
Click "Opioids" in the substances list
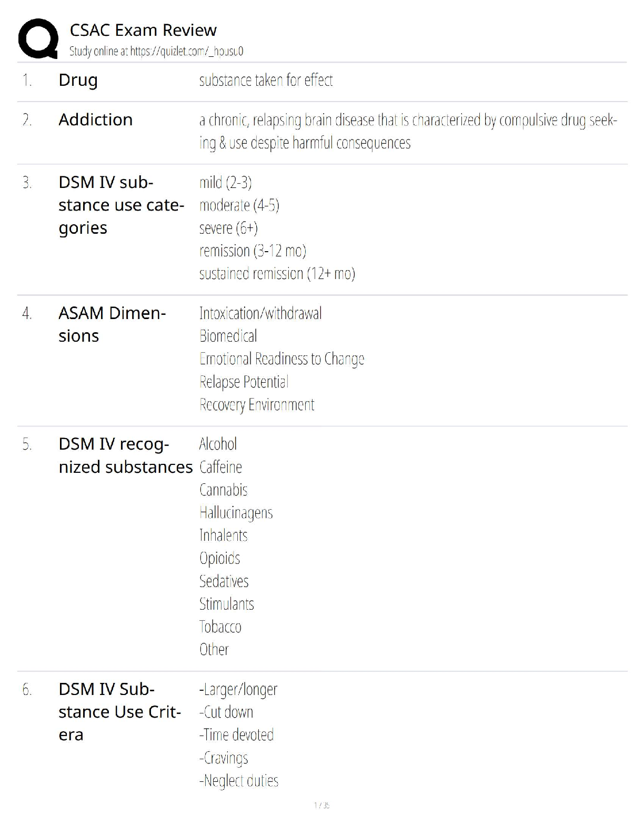(x=219, y=558)
